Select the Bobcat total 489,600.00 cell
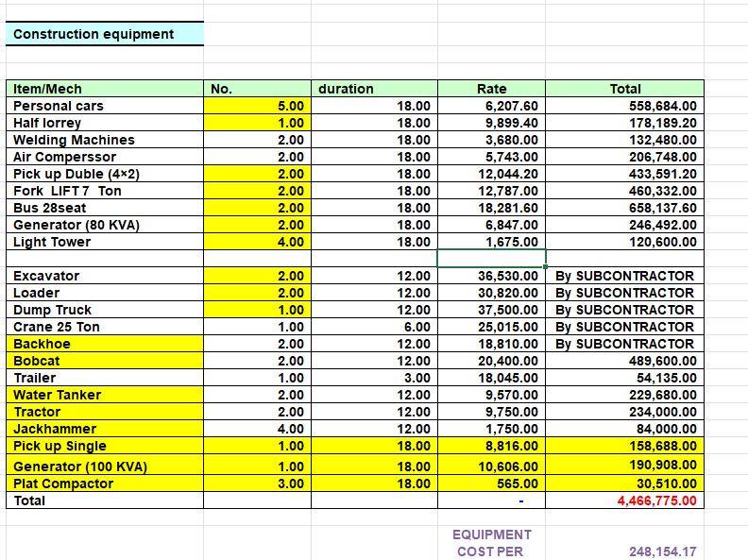 [624, 361]
